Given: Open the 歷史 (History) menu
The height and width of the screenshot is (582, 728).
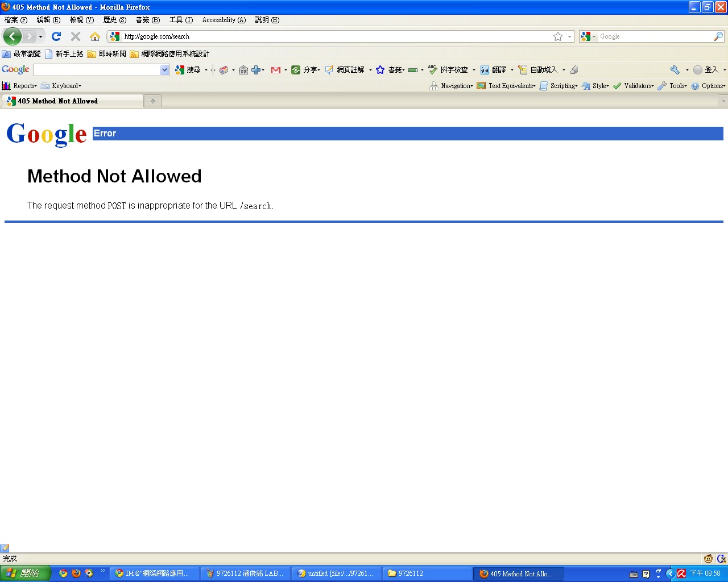Looking at the screenshot, I should 115,20.
